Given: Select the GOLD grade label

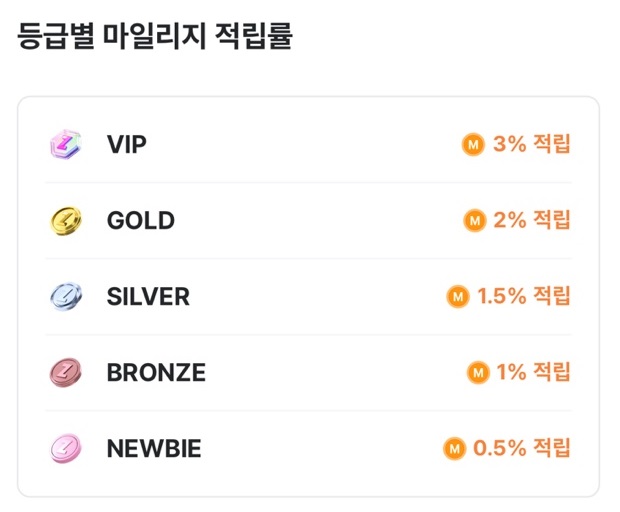Looking at the screenshot, I should click(141, 220).
